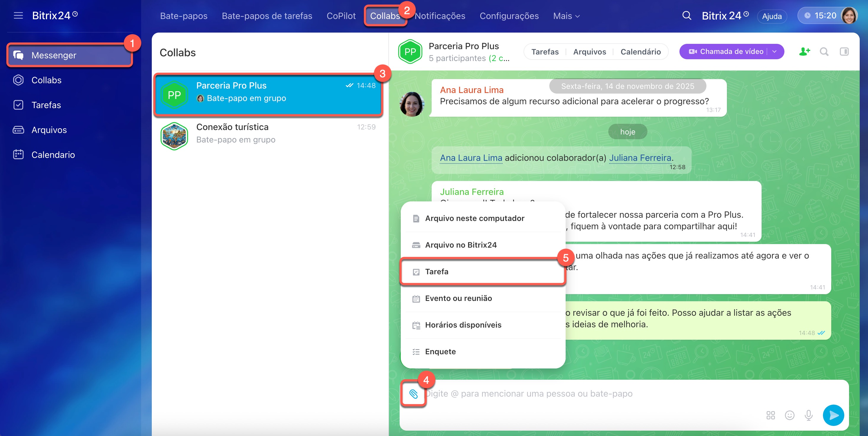Viewport: 868px width, 436px height.
Task: Expand the Mais dropdown menu
Action: tap(567, 16)
